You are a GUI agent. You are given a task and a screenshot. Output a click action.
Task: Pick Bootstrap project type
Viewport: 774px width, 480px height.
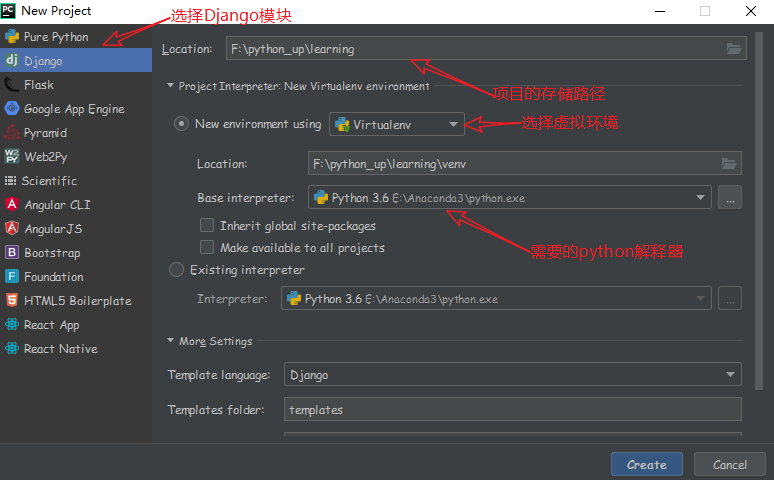76,252
